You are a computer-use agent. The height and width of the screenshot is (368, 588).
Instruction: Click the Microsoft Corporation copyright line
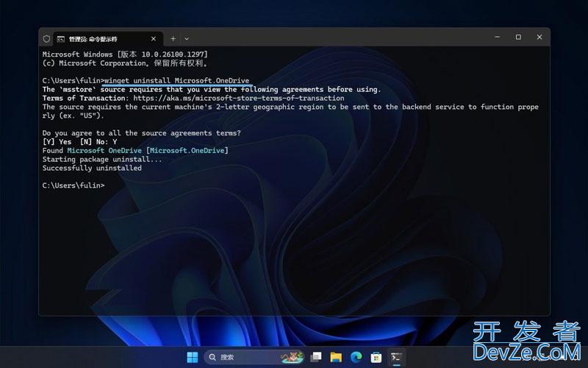tap(125, 63)
